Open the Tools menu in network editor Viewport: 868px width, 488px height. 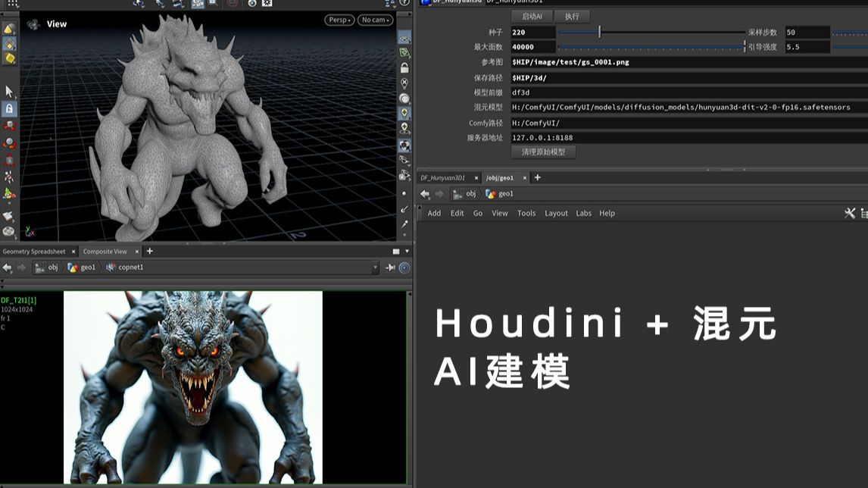tap(526, 213)
